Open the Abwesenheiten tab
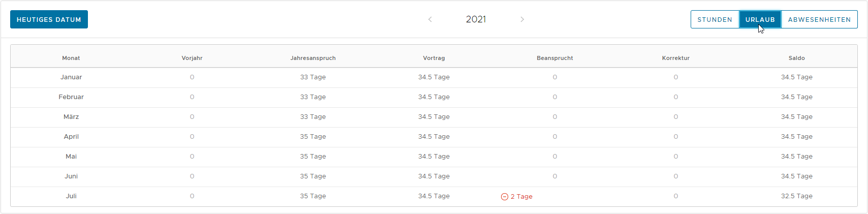 (x=819, y=20)
